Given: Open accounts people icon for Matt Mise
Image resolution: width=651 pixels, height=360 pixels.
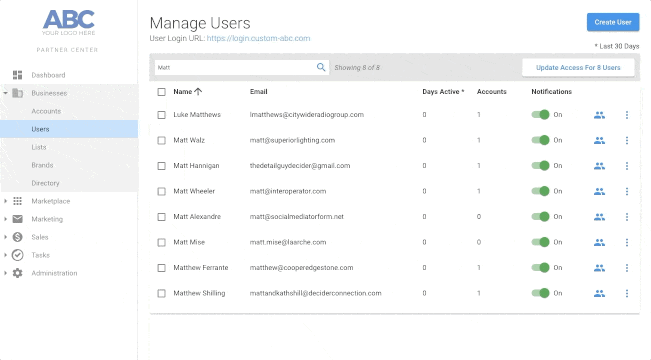Looking at the screenshot, I should click(599, 242).
